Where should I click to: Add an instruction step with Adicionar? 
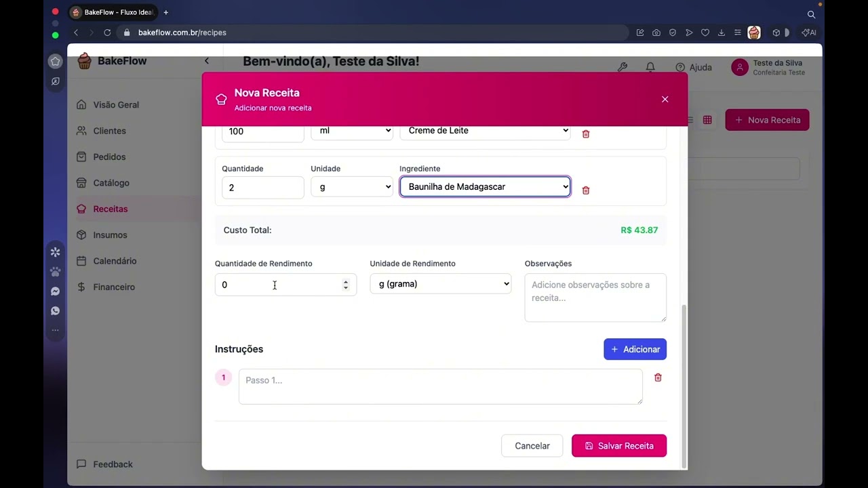click(635, 349)
